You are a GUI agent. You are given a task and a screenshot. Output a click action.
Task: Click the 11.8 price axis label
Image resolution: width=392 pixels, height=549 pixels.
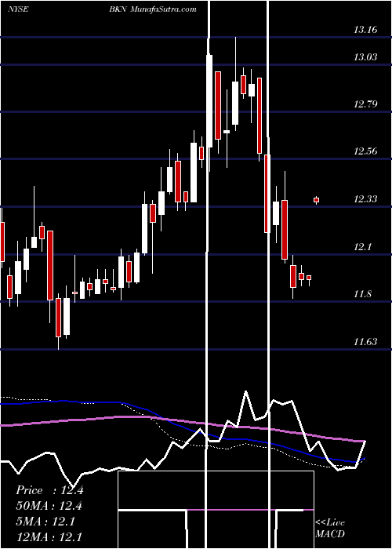362,294
